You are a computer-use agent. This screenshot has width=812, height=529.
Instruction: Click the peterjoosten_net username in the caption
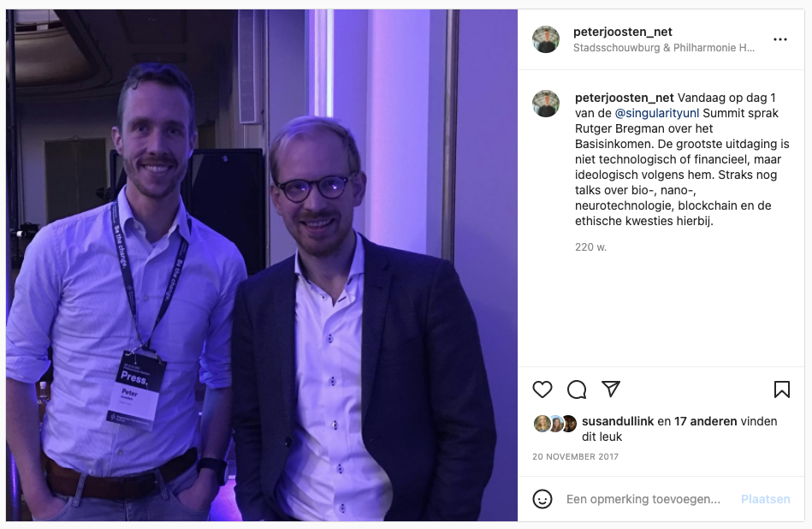(x=624, y=98)
